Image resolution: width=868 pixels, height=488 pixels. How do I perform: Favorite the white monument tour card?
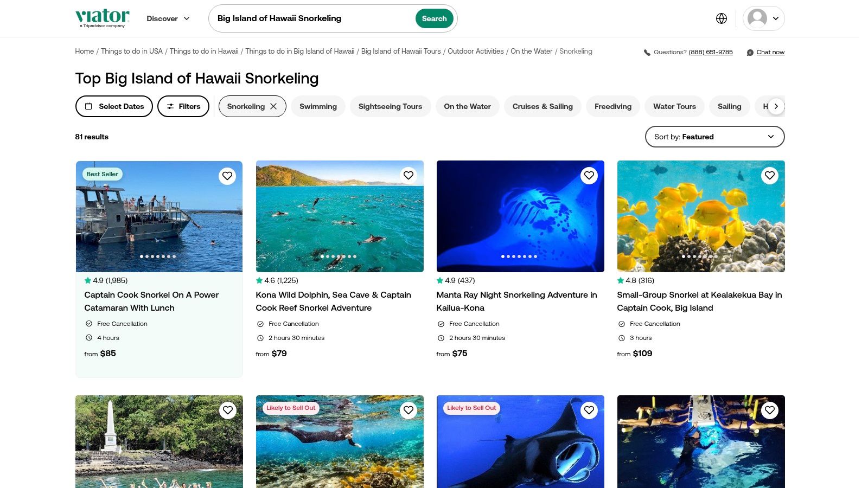click(228, 410)
